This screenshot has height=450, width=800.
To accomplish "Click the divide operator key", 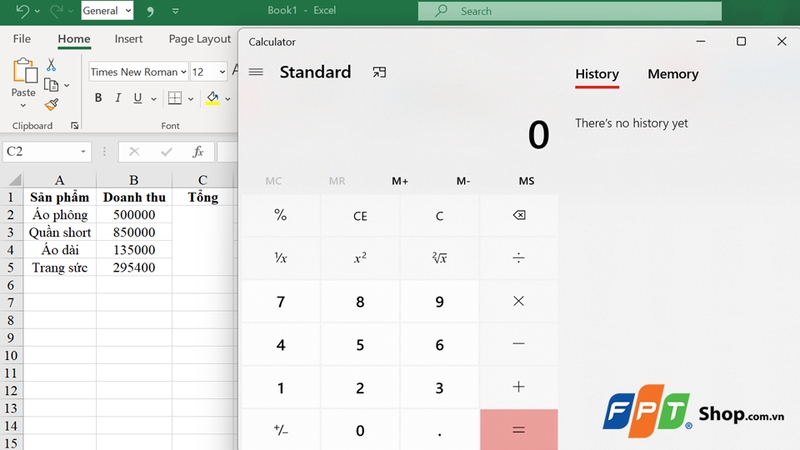I will [519, 258].
